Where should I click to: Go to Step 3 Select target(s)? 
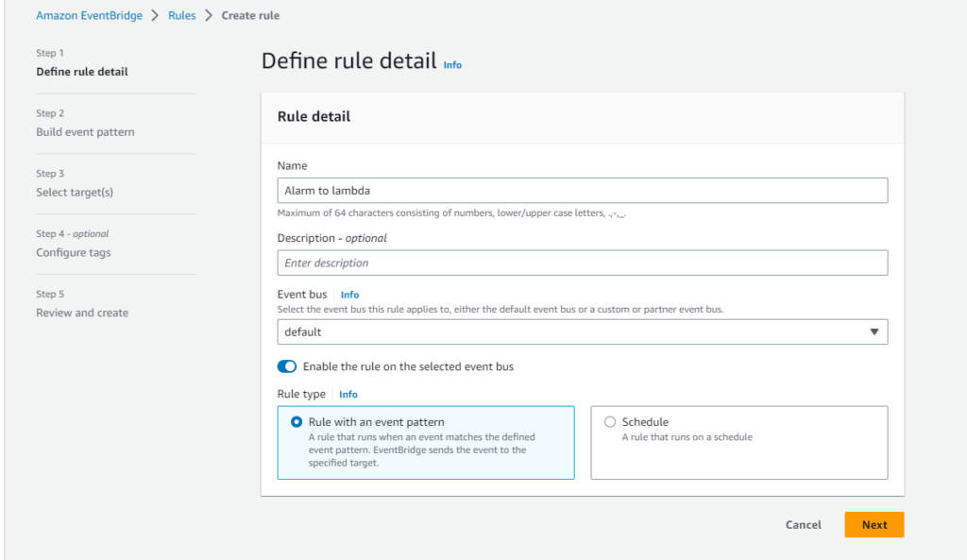[x=75, y=193]
